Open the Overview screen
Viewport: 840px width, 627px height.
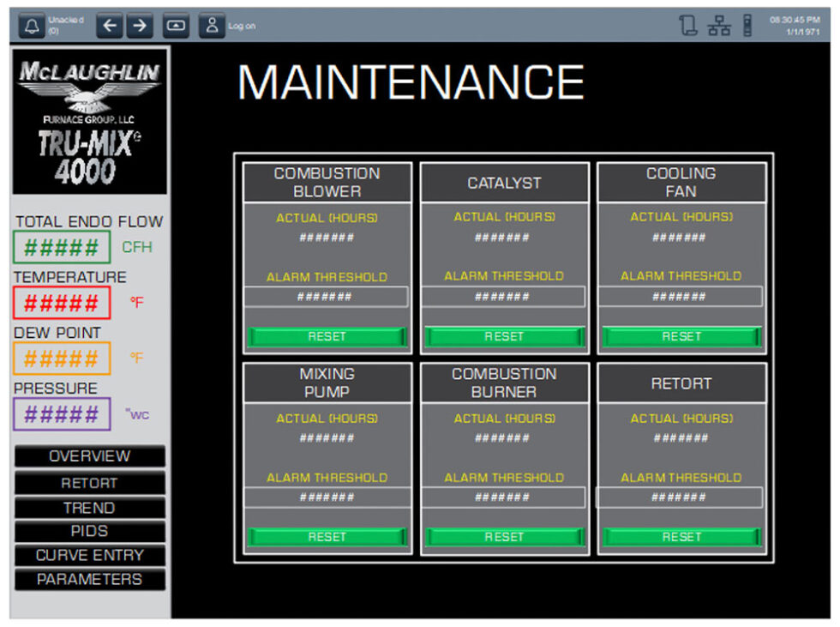[90, 456]
